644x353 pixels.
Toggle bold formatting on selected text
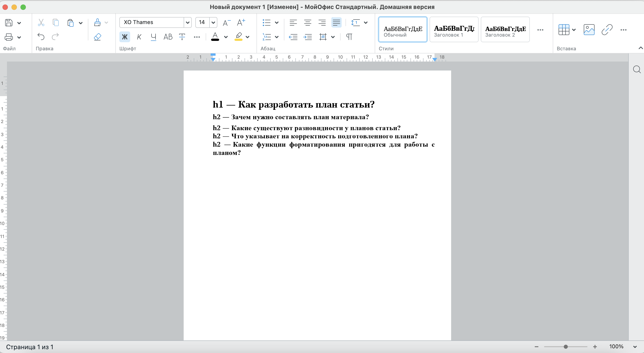[125, 37]
